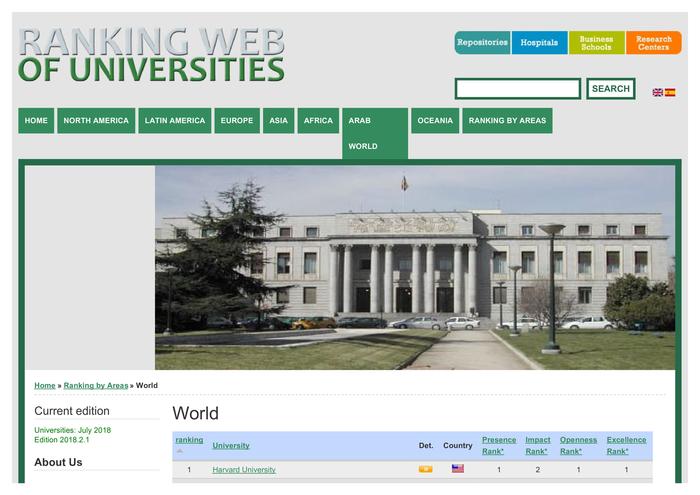Switch to Spanish via the Spain flag
The image size is (700, 495).
(x=670, y=92)
